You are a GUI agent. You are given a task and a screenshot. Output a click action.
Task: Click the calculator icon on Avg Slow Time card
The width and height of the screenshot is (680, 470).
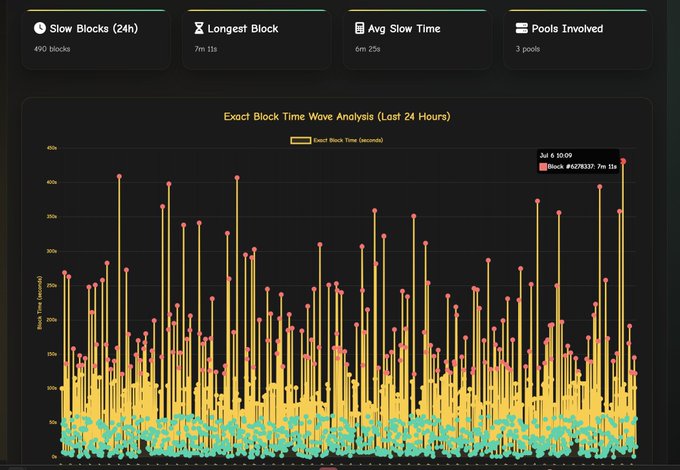click(360, 28)
